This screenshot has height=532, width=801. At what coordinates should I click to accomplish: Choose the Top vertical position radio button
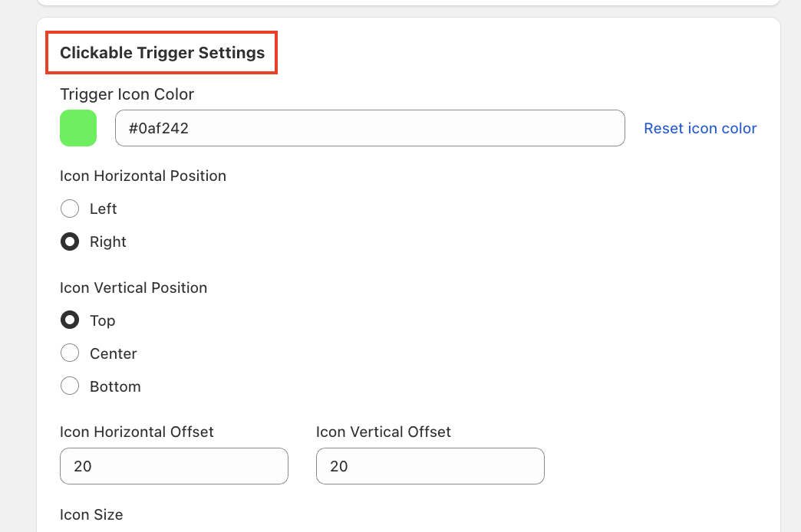pyautogui.click(x=70, y=320)
